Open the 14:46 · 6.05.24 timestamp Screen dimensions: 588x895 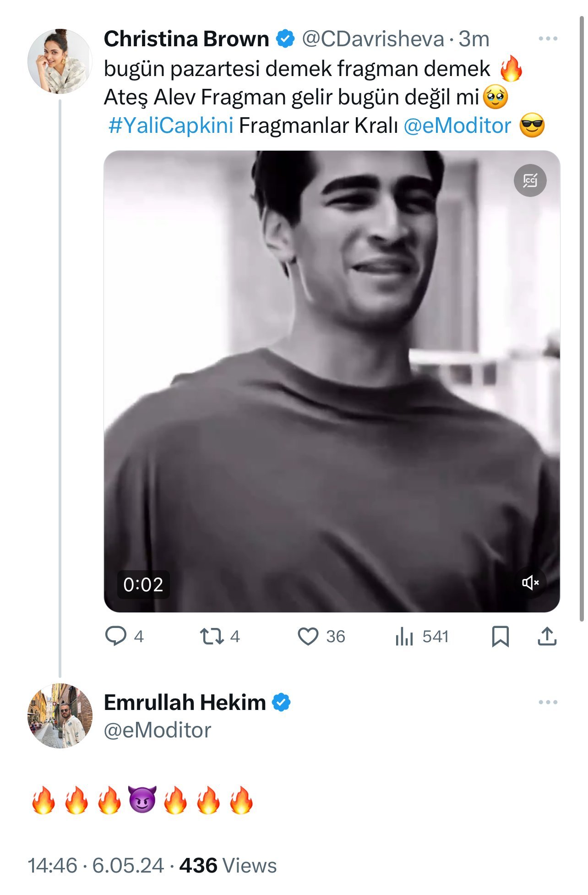pos(96,866)
